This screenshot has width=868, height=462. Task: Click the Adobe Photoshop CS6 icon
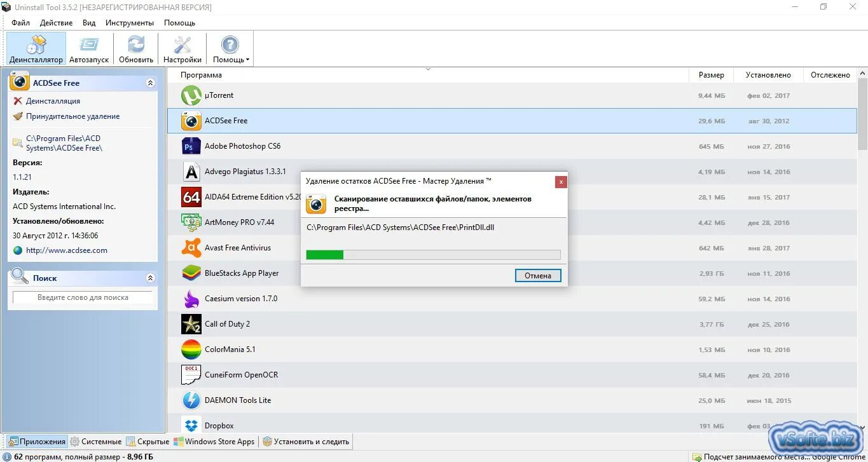pos(191,146)
